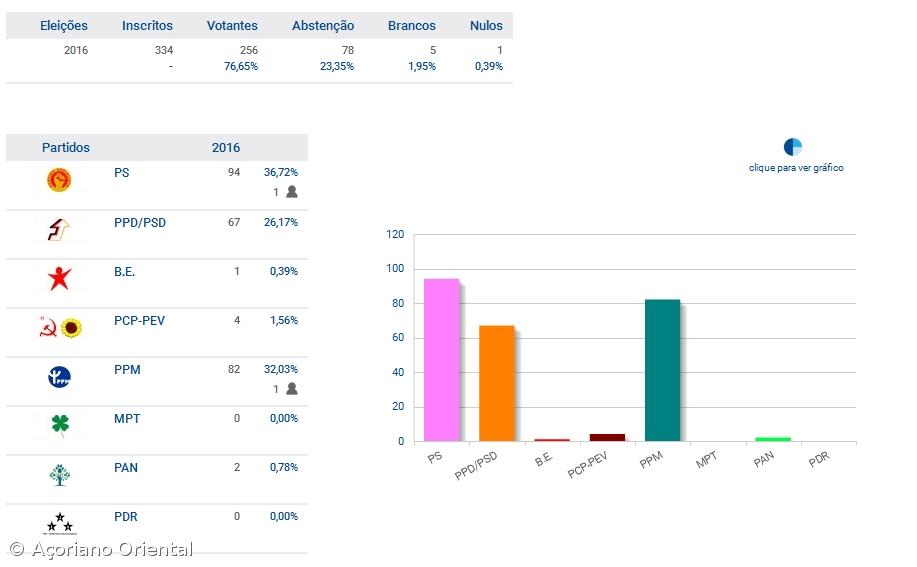Click the PS elected member person icon
Screen dimensions: 917x567
pyautogui.click(x=292, y=192)
